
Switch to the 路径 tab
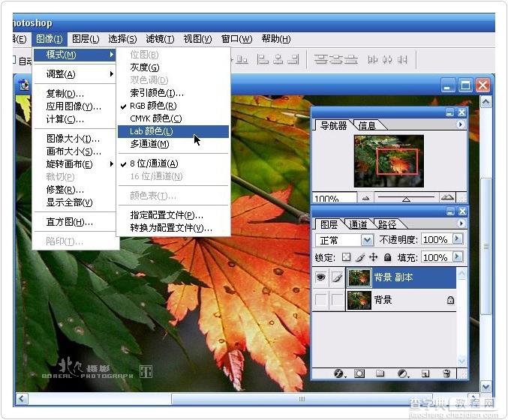(x=387, y=224)
